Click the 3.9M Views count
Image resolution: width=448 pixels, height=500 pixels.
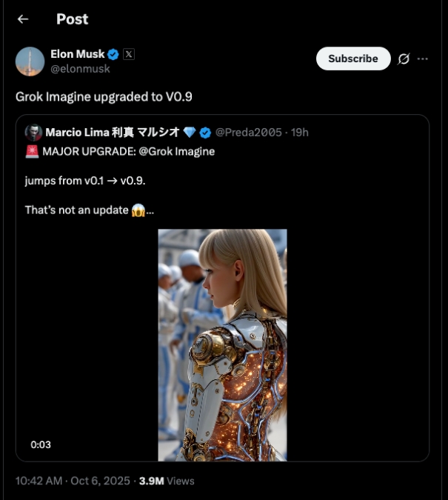(167, 481)
